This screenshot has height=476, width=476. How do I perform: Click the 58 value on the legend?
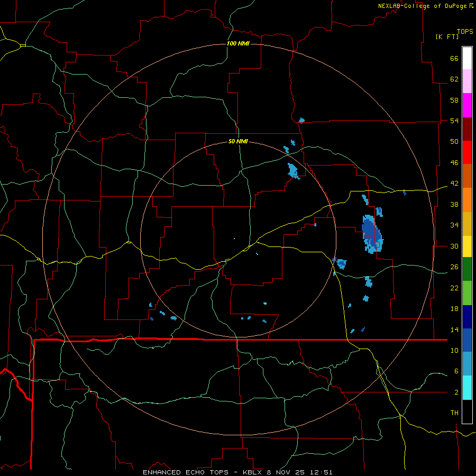(454, 100)
